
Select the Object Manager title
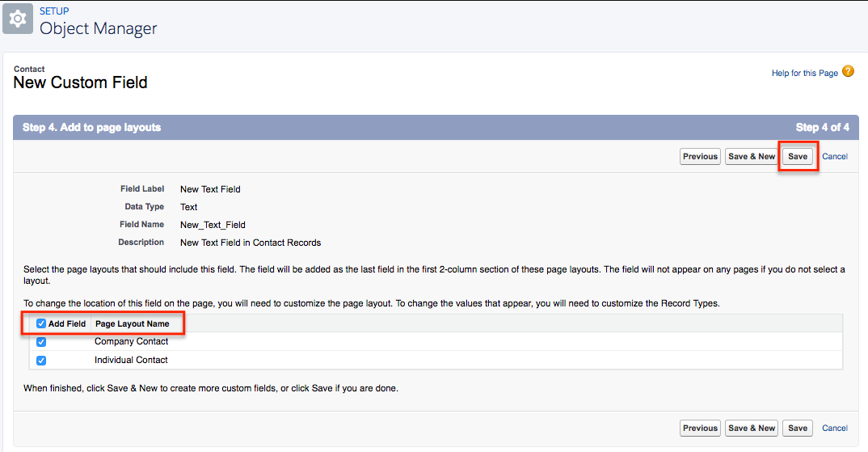click(x=98, y=28)
